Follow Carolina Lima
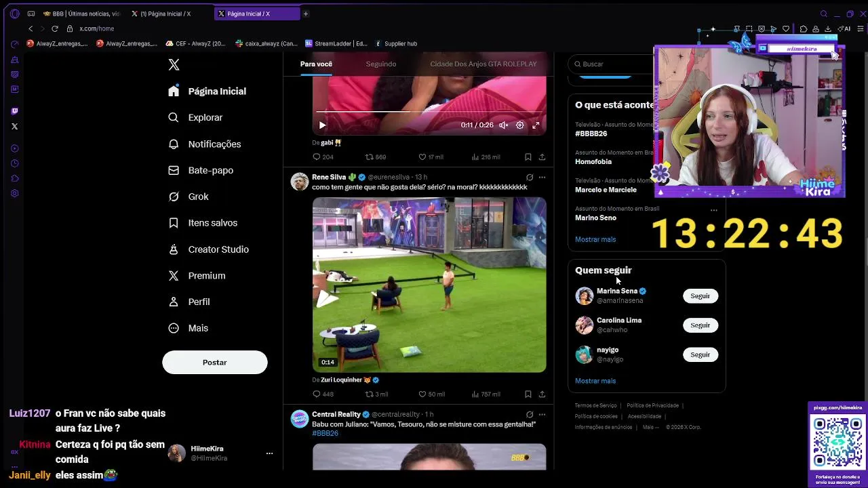Screen dimensions: 868x488 (700, 325)
